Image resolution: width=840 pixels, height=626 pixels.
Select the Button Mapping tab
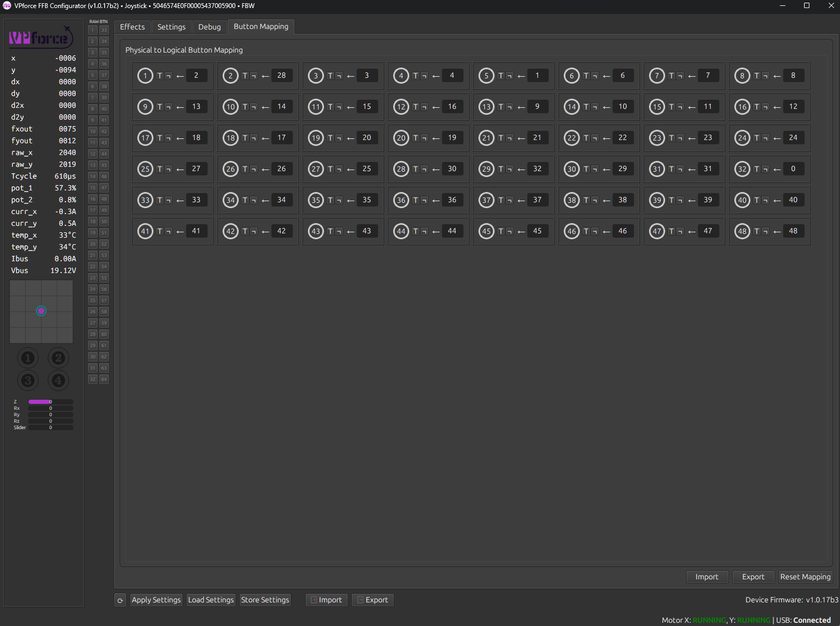click(x=261, y=26)
